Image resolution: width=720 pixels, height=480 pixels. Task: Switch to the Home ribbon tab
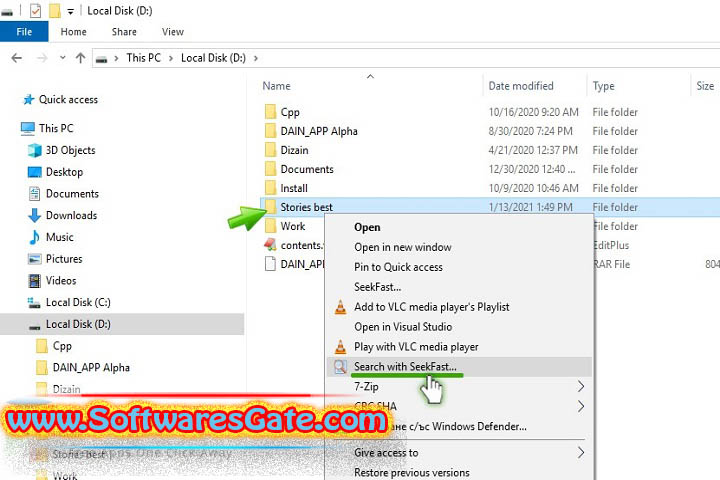click(x=73, y=32)
